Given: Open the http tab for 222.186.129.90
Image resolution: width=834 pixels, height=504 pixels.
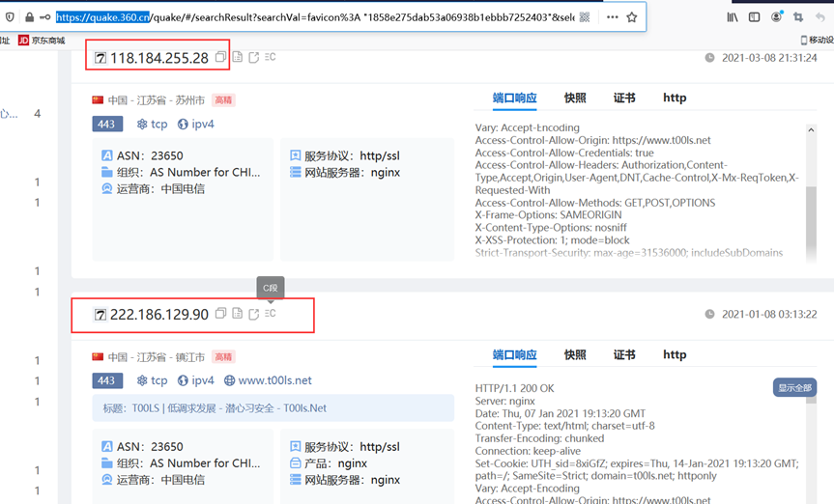Looking at the screenshot, I should pyautogui.click(x=675, y=354).
